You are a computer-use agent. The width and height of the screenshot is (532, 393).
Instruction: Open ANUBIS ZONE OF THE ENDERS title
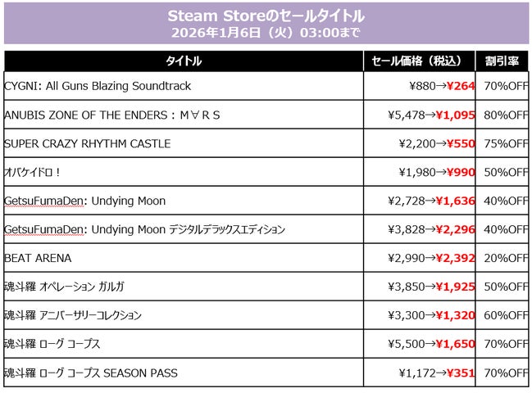point(112,115)
